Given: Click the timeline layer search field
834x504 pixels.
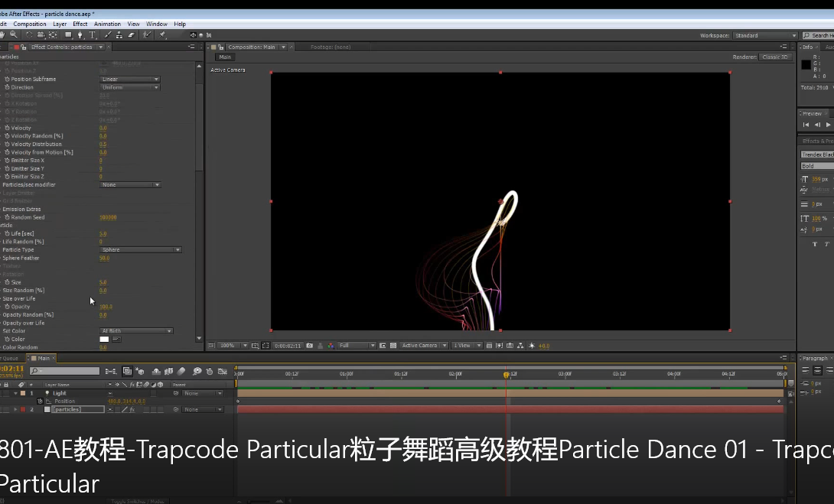Looking at the screenshot, I should click(x=65, y=371).
